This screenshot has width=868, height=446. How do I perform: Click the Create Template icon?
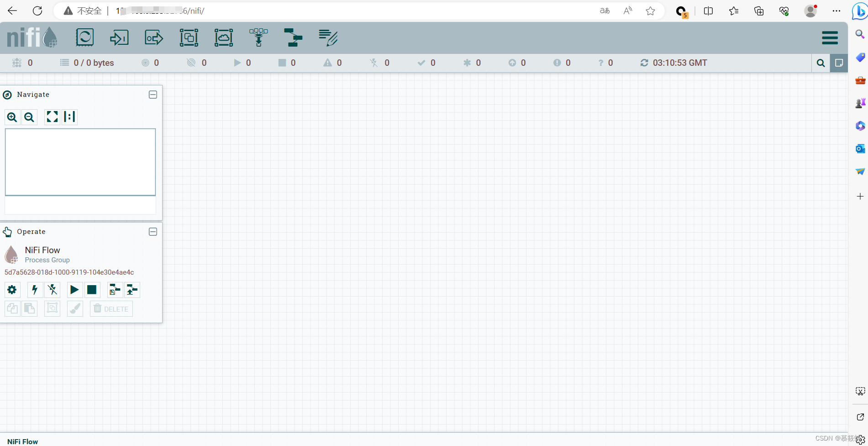click(115, 290)
